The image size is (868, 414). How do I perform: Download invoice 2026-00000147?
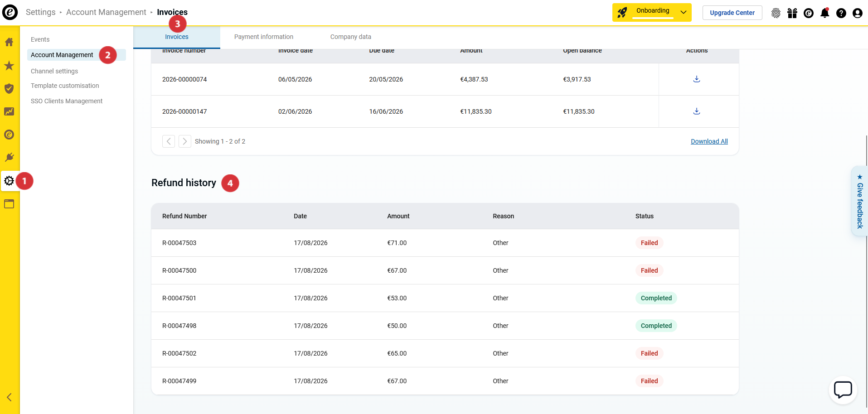[x=697, y=111]
